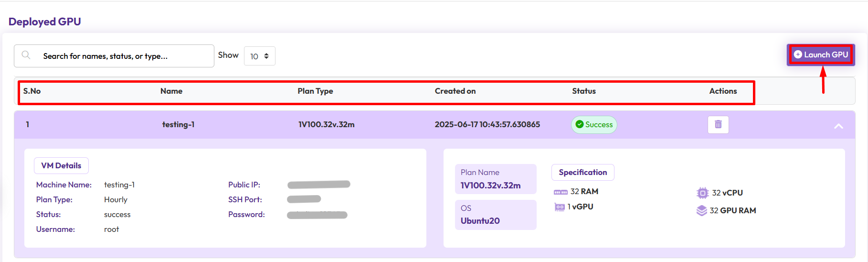868x262 pixels.
Task: Click the Name column header
Action: [x=171, y=91]
